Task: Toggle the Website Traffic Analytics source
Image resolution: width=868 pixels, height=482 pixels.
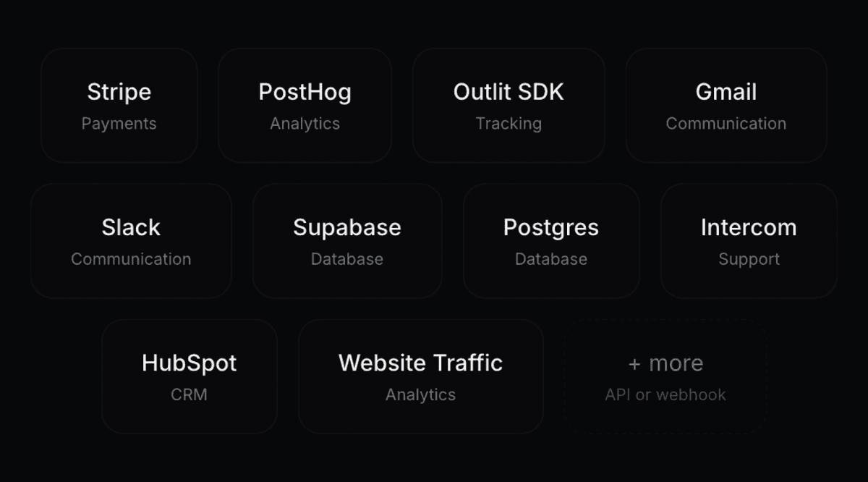Action: (420, 376)
